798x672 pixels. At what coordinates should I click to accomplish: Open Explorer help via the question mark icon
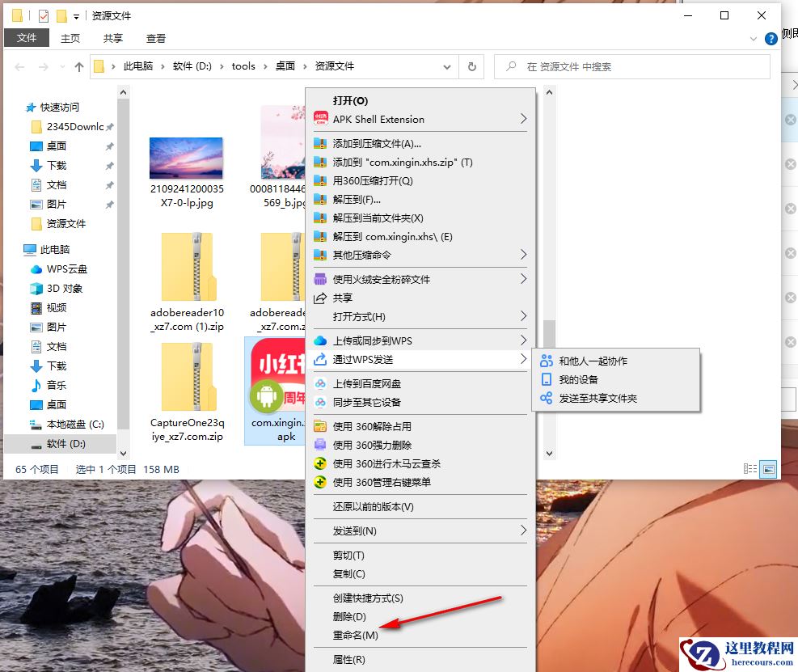[x=770, y=38]
